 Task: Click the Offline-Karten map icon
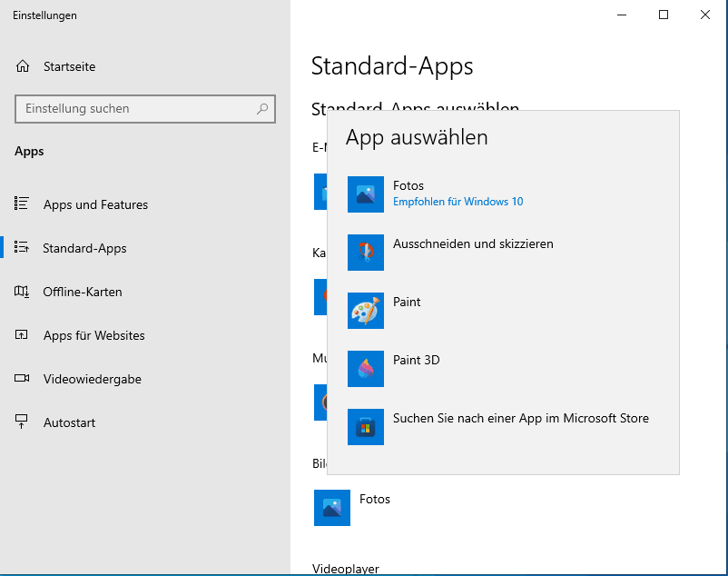click(23, 292)
